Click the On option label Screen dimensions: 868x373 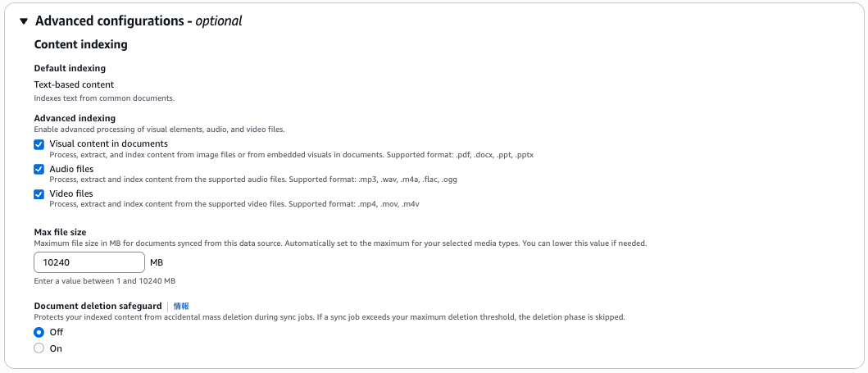click(56, 348)
